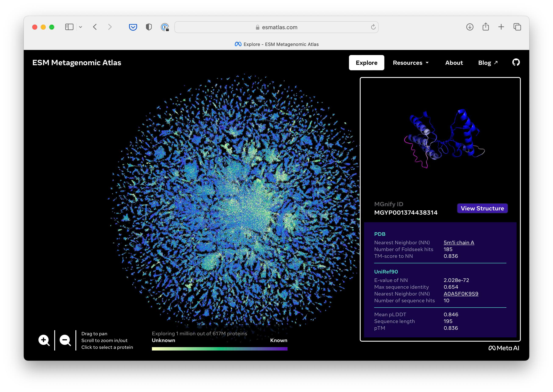553x392 pixels.
Task: Open the GitHub repository icon
Action: (516, 62)
